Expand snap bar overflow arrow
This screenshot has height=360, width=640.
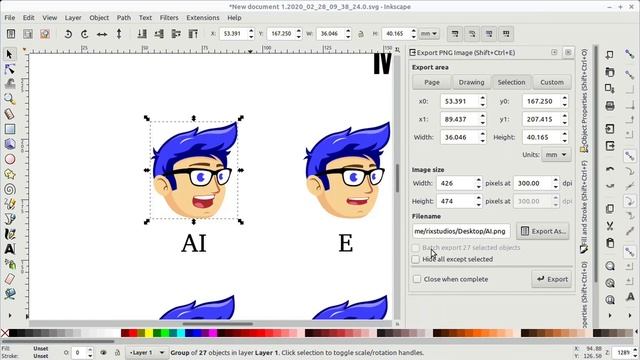coord(630,315)
